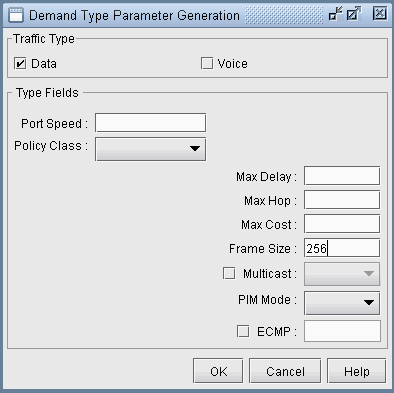Click the ECMP value field
394x393 pixels.
click(x=342, y=331)
